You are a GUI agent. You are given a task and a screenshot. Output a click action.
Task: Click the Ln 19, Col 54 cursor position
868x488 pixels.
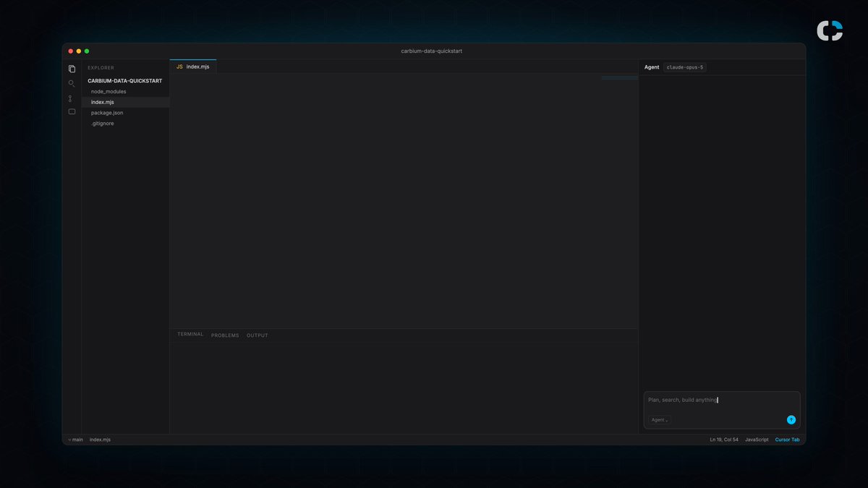(724, 440)
